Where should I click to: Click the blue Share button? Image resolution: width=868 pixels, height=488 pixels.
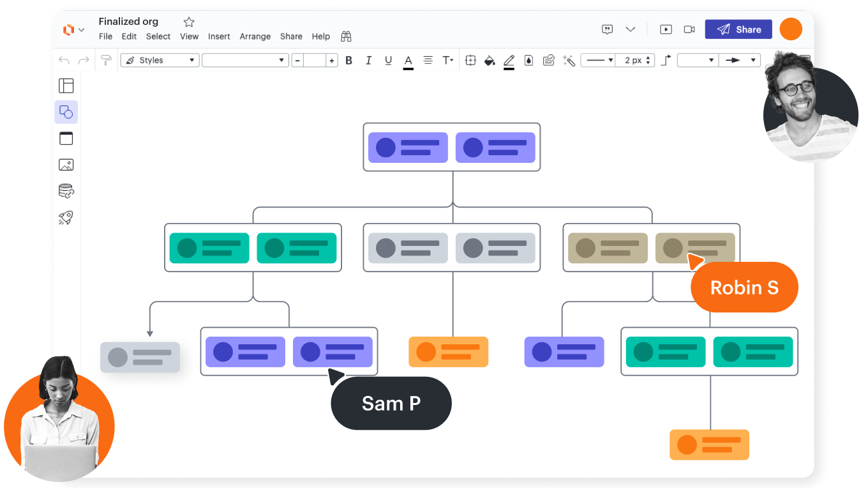point(738,29)
